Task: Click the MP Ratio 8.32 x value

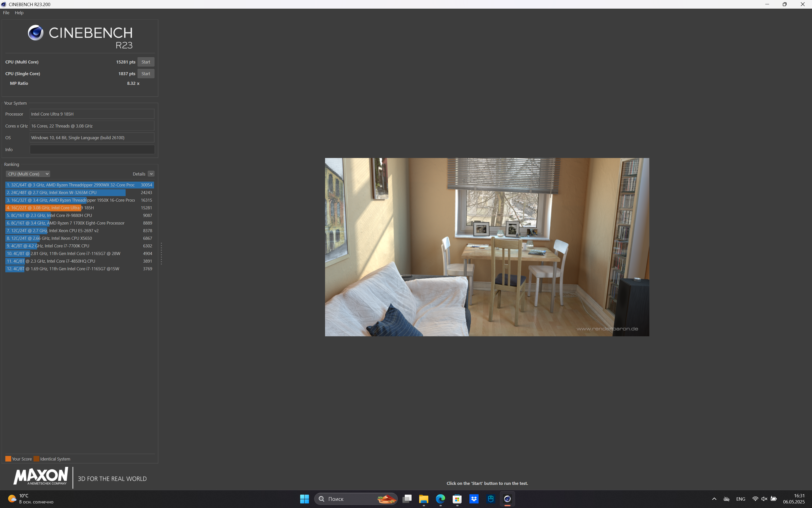Action: 133,83
